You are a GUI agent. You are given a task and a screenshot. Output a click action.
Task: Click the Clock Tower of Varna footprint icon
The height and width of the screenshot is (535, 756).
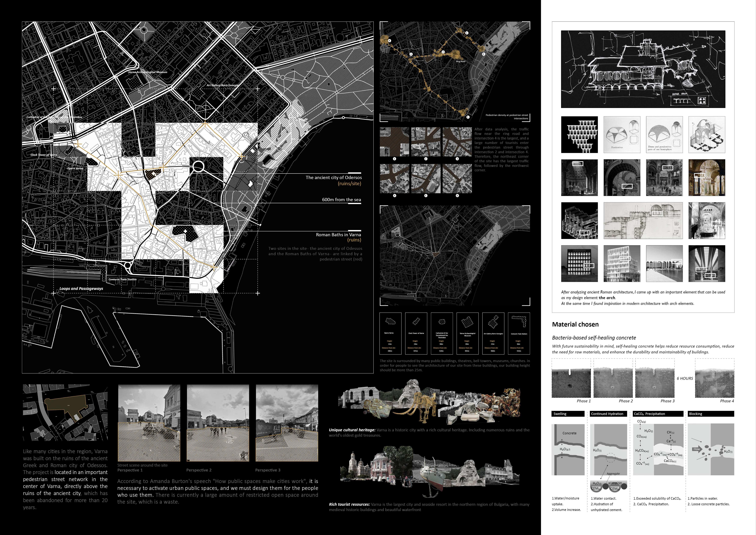point(416,321)
